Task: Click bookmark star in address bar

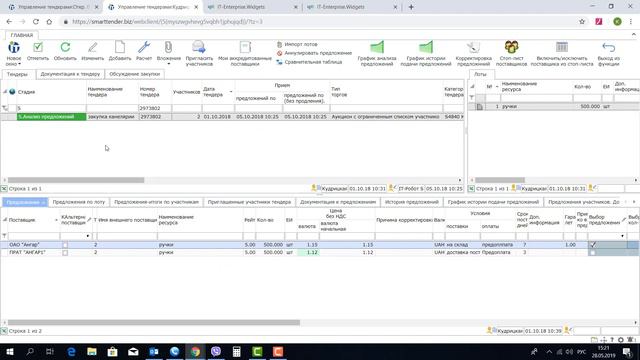Action: [582, 22]
